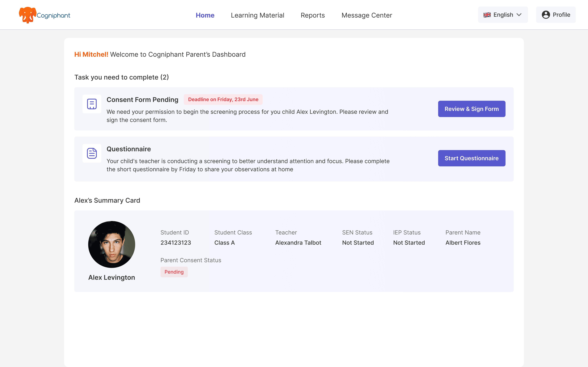Click the red Pending consent badge
The image size is (588, 367).
pos(174,272)
